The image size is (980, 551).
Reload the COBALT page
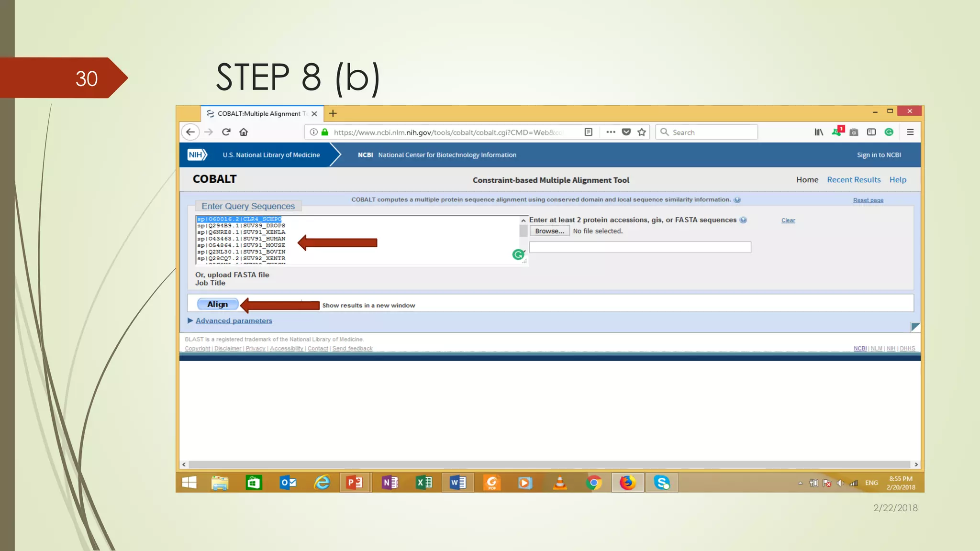click(x=226, y=132)
